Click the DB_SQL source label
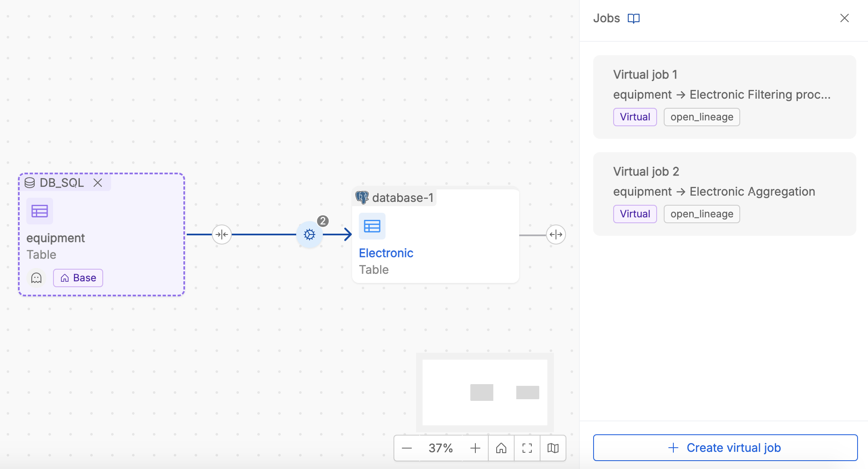This screenshot has width=868, height=469. click(62, 183)
